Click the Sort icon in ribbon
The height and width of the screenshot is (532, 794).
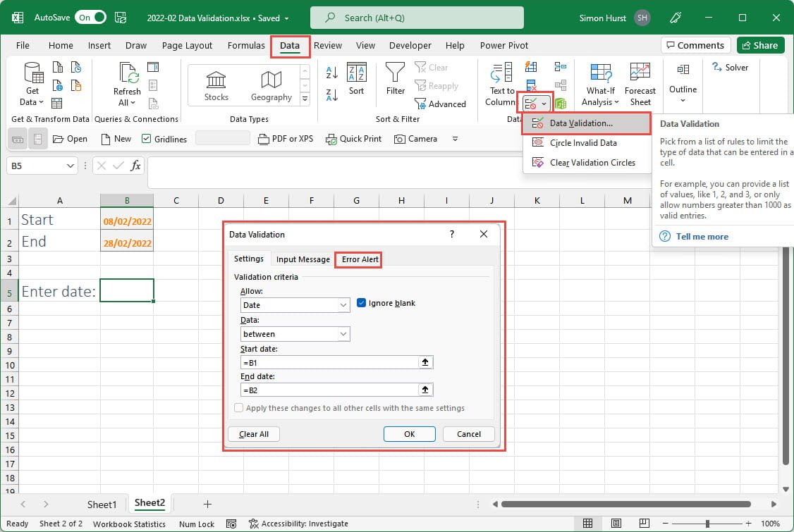pos(357,73)
